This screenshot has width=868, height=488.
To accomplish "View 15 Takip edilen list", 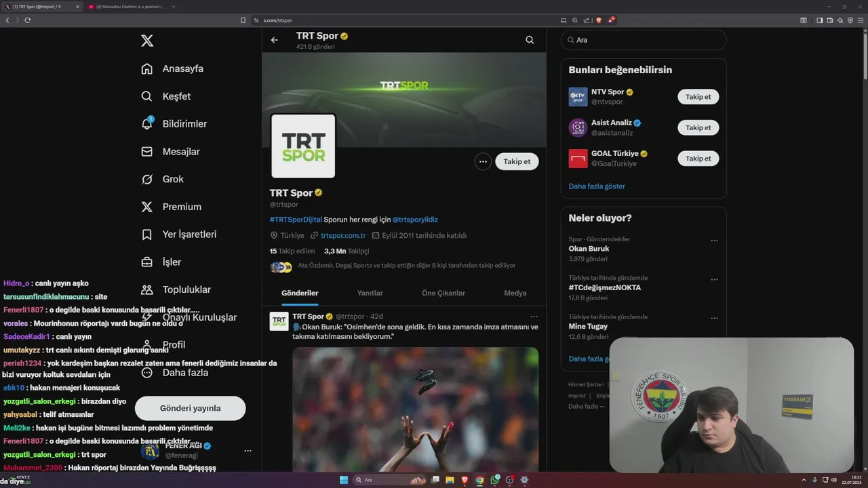I will pyautogui.click(x=292, y=251).
